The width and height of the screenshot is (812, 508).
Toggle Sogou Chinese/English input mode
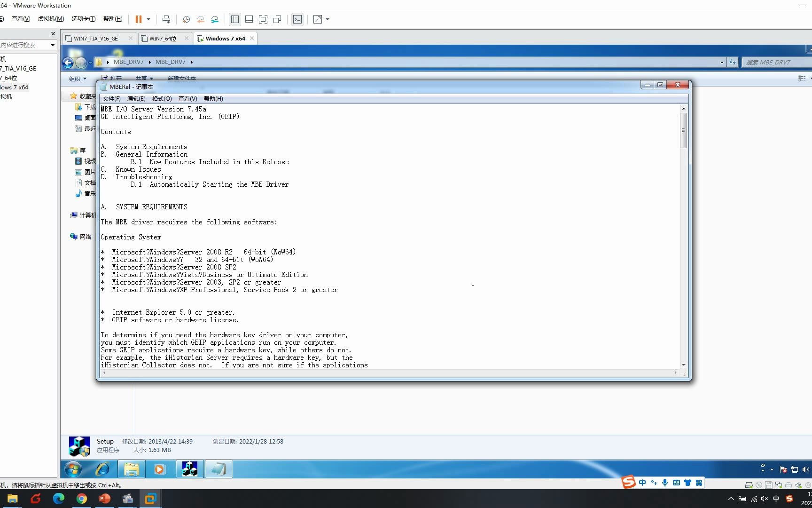(x=642, y=483)
